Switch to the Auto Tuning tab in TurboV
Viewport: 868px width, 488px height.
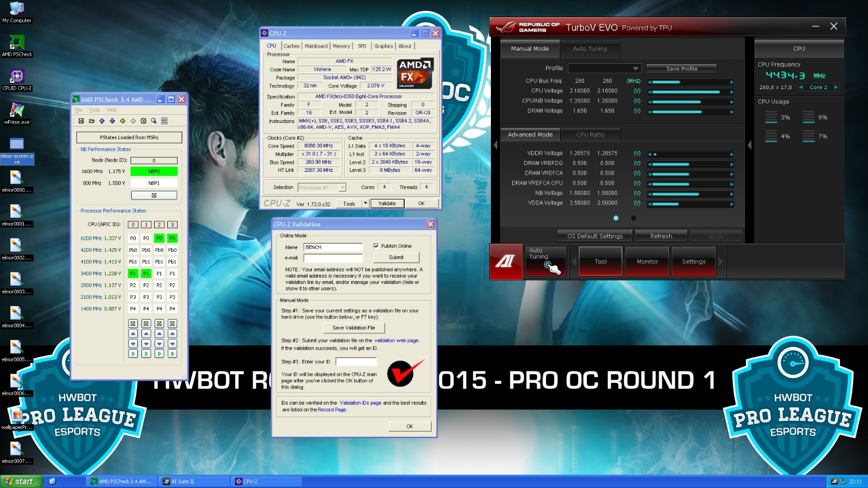click(x=590, y=49)
